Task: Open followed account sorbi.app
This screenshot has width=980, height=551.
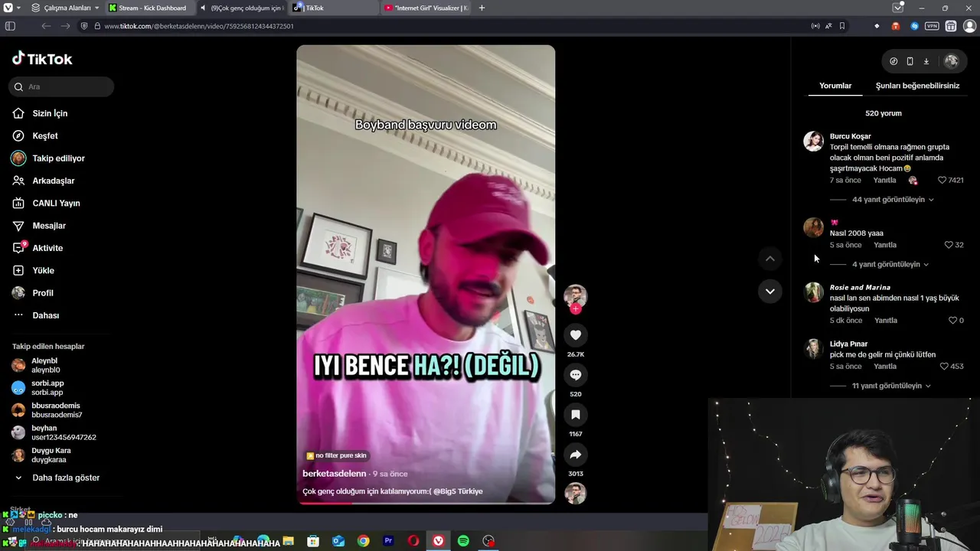Action: (x=47, y=387)
